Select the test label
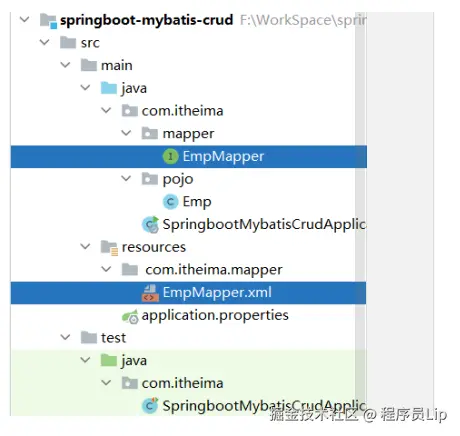 (113, 338)
